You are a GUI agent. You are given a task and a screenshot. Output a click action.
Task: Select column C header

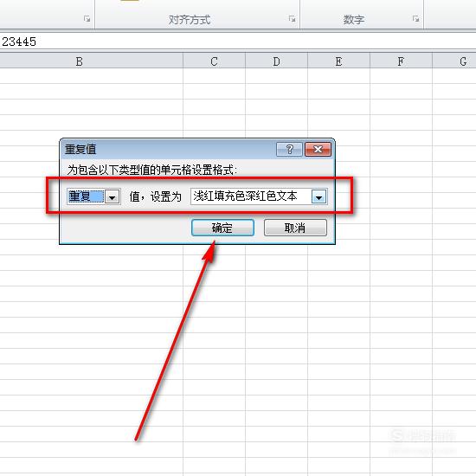click(214, 61)
